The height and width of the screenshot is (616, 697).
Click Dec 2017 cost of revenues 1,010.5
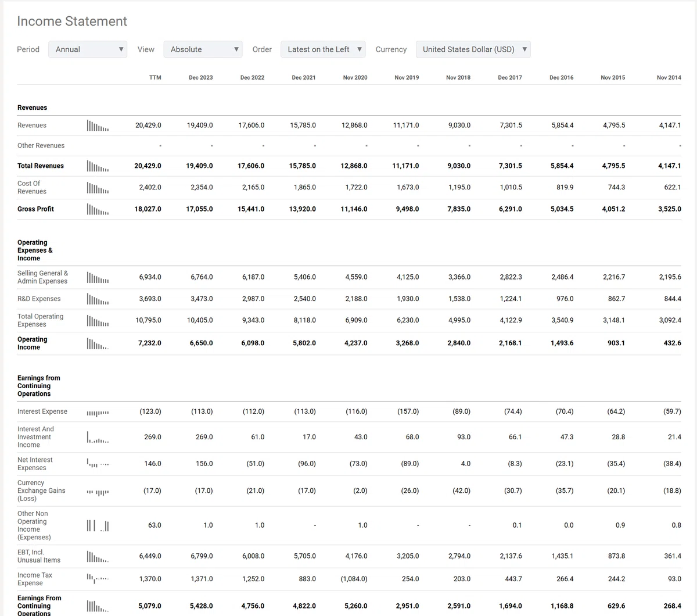(511, 188)
